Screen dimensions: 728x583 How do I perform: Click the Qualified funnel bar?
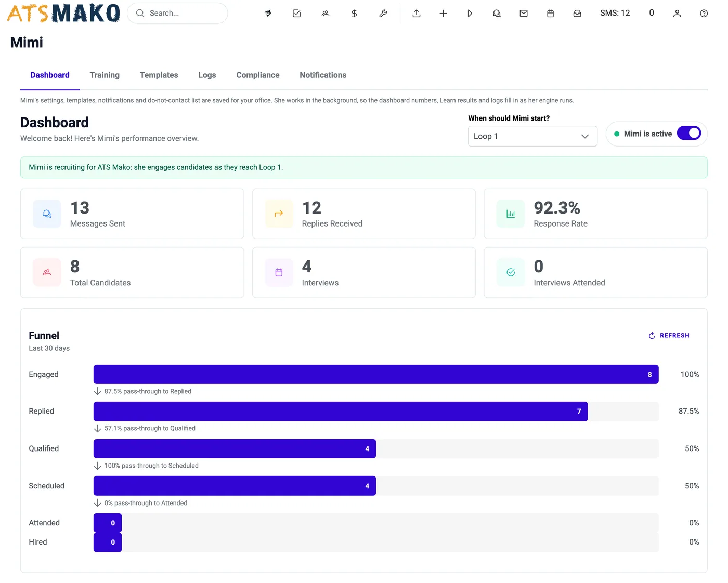(x=235, y=449)
